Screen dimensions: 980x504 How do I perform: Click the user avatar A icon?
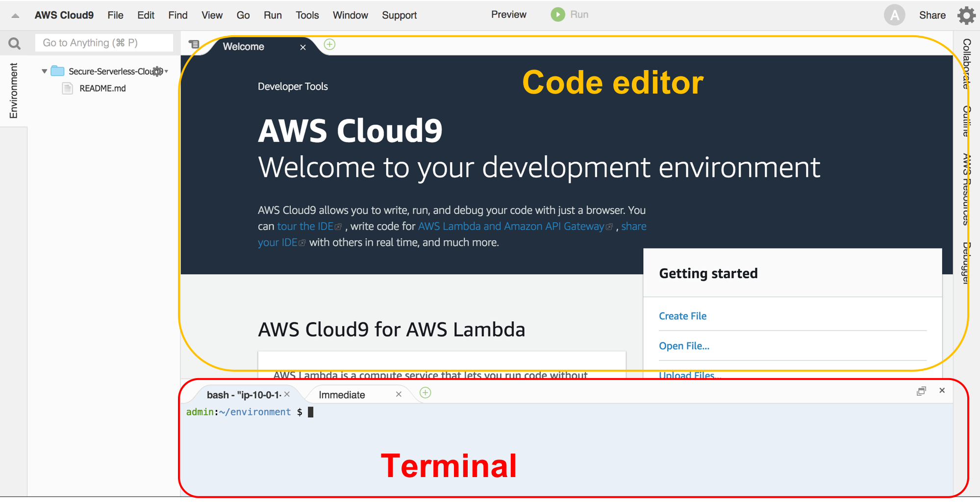point(894,15)
